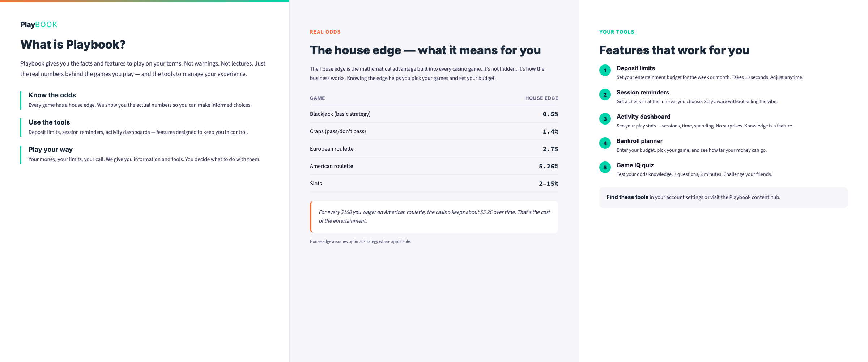This screenshot has height=362, width=868.
Task: Click the number 2 Session reminders badge
Action: pos(605,94)
